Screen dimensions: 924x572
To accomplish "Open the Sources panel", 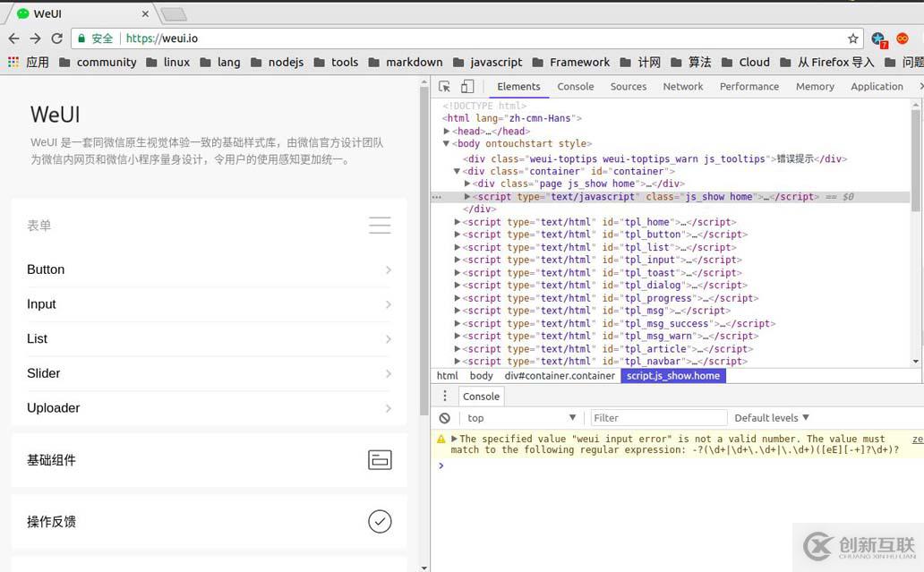I will point(628,86).
